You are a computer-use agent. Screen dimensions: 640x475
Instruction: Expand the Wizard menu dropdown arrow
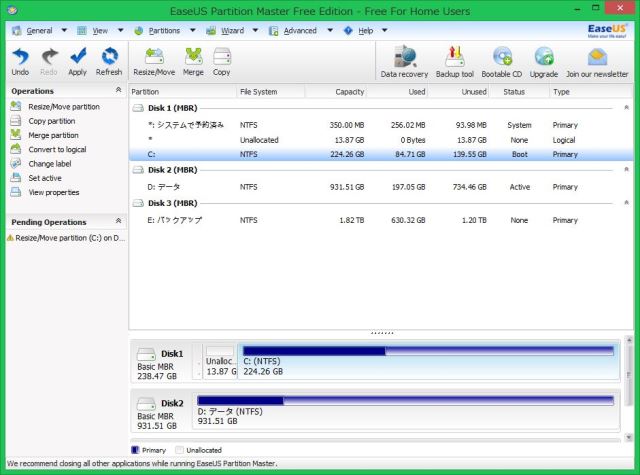(x=255, y=30)
